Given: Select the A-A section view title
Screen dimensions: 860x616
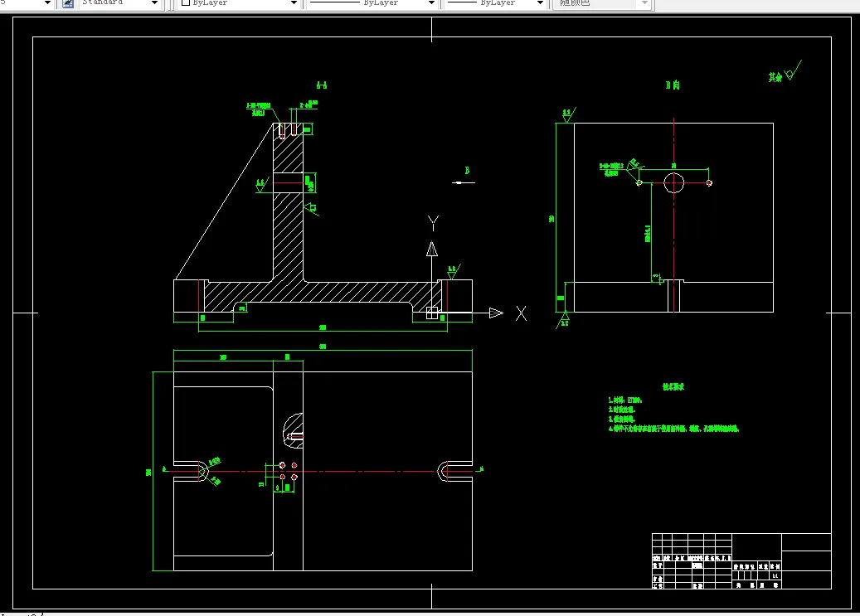Looking at the screenshot, I should pos(322,85).
